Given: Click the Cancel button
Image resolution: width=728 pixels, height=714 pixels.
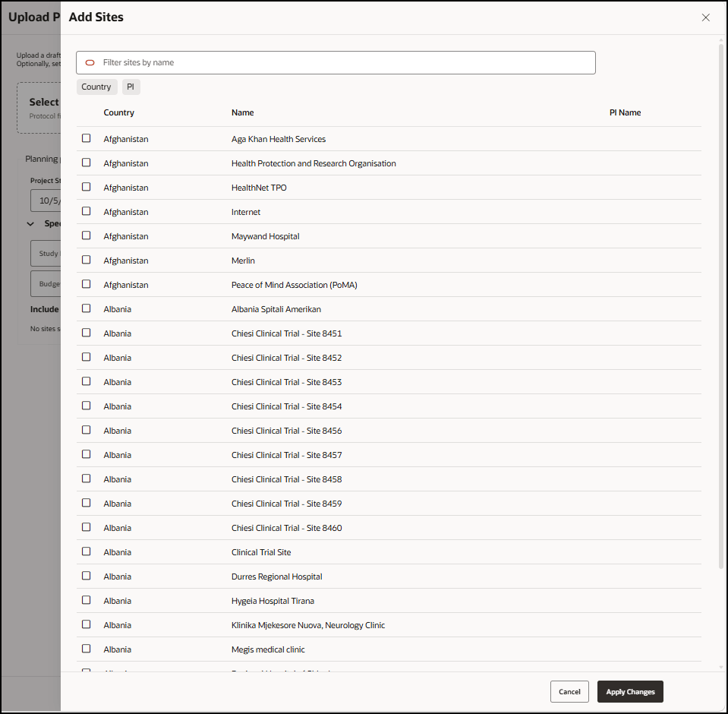Looking at the screenshot, I should click(x=569, y=692).
